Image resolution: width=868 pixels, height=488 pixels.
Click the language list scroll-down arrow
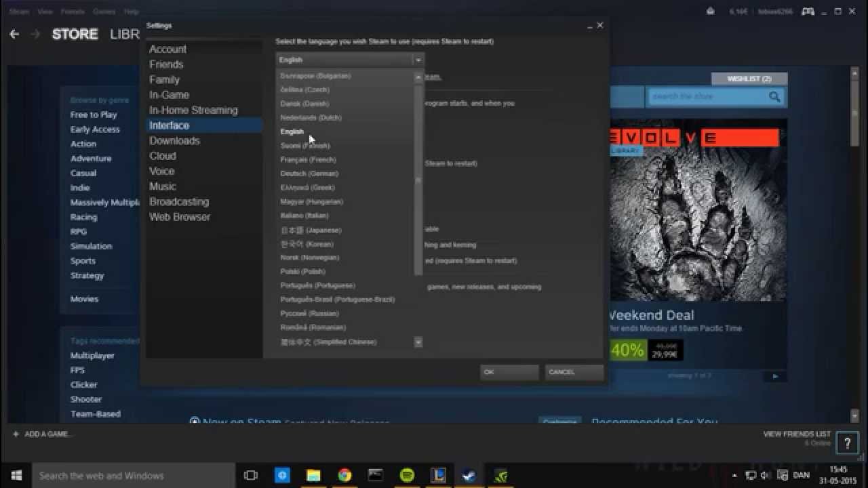(x=418, y=342)
